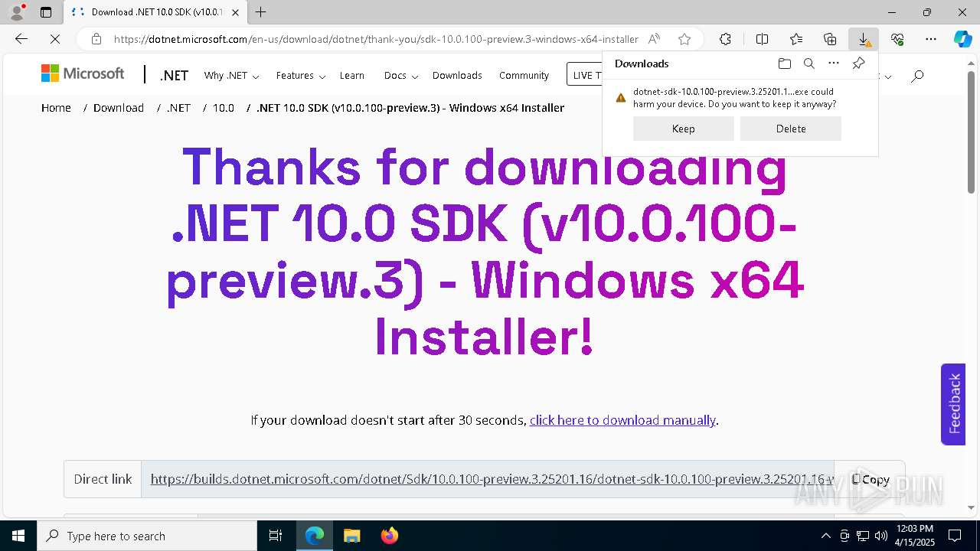Open File Explorer from taskbar
Viewport: 980px width, 551px height.
(351, 536)
